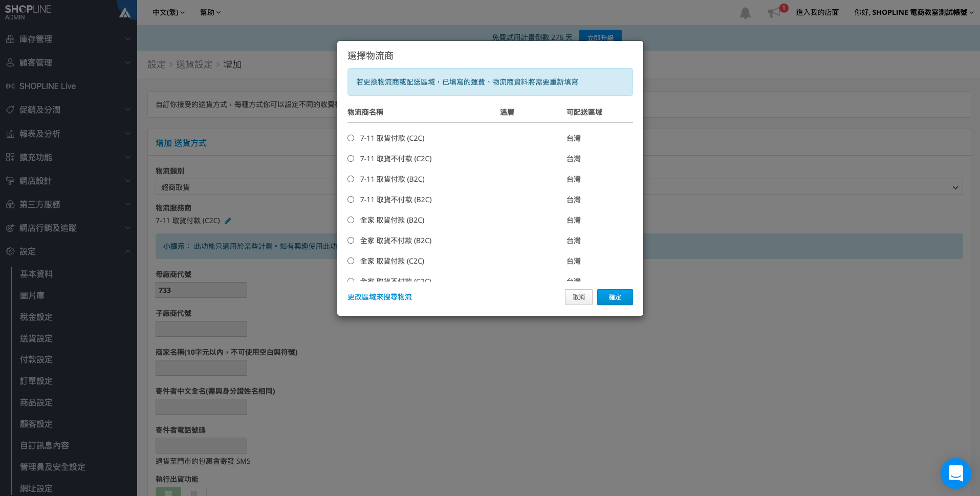980x496 pixels.
Task: Click the promotions tag icon
Action: [10, 110]
